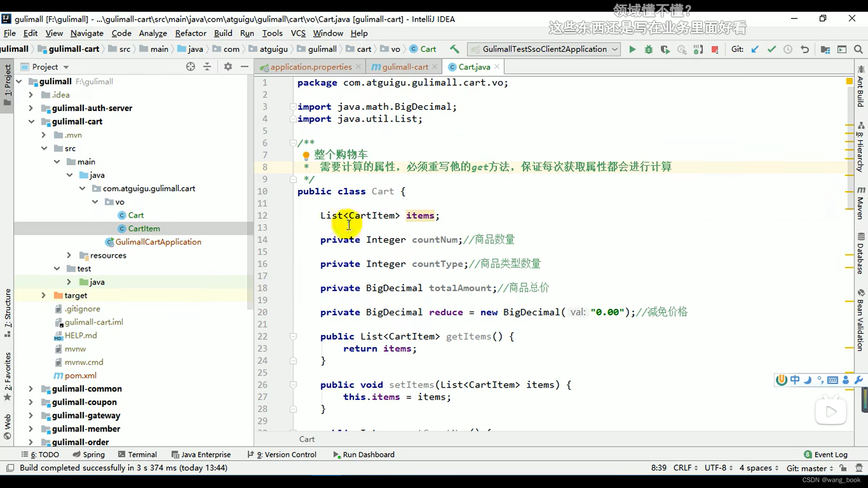Open the Ant Build side panel
Image resolution: width=868 pixels, height=488 pixels.
pos(860,86)
